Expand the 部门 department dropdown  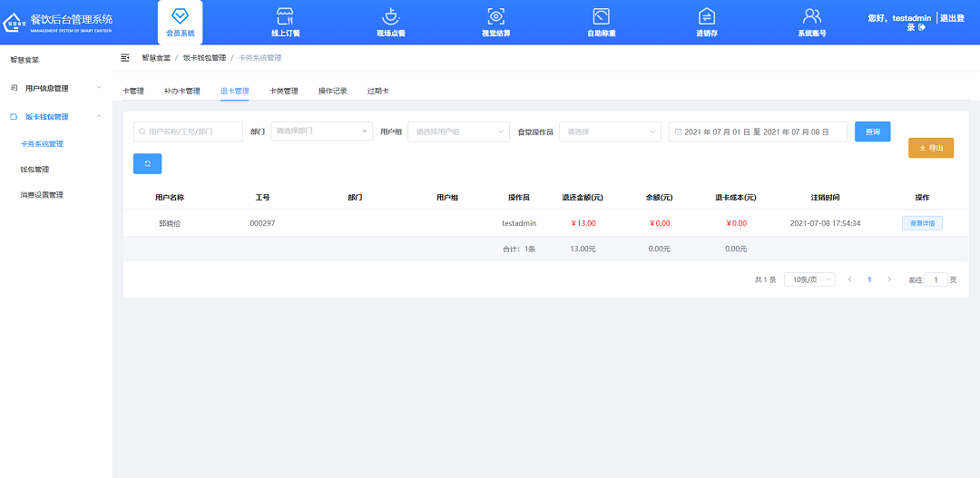pos(321,132)
